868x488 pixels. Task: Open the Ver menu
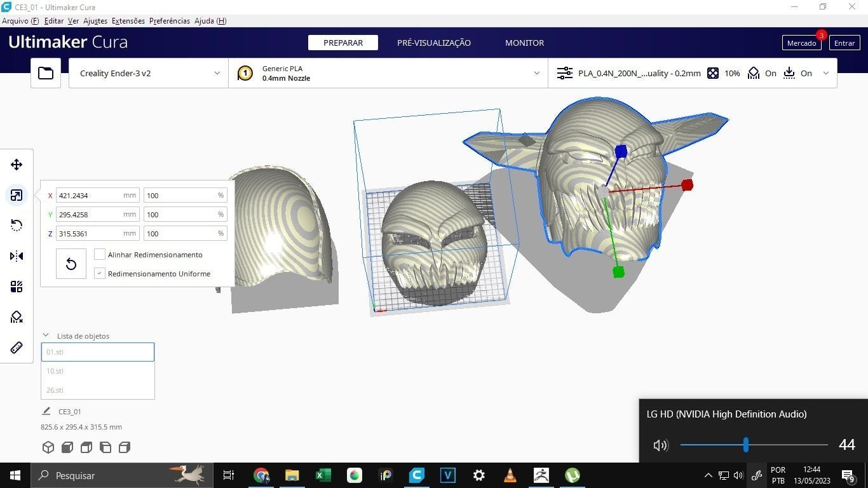click(x=73, y=21)
